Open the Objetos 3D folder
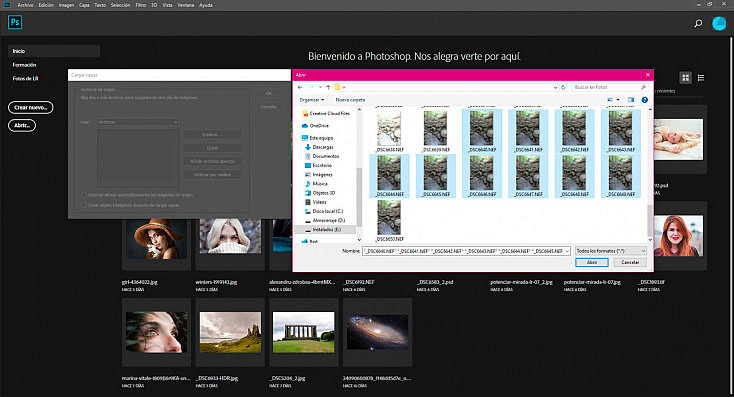Viewport: 734px width, 397px height. tap(320, 193)
